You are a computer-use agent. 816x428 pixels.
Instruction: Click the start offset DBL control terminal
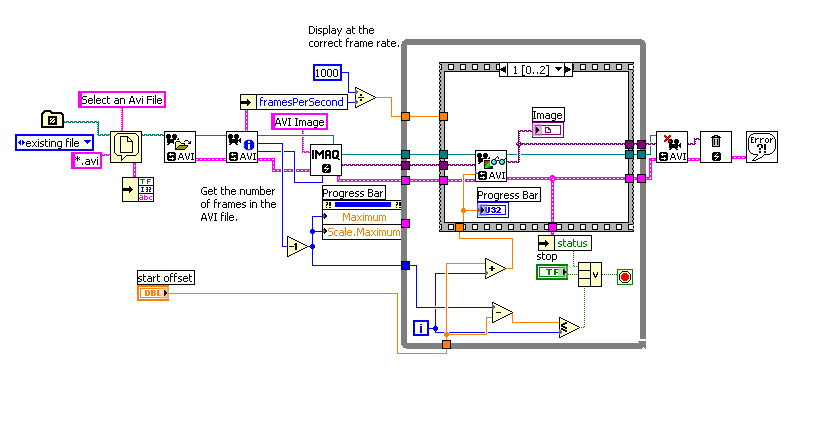tap(153, 293)
